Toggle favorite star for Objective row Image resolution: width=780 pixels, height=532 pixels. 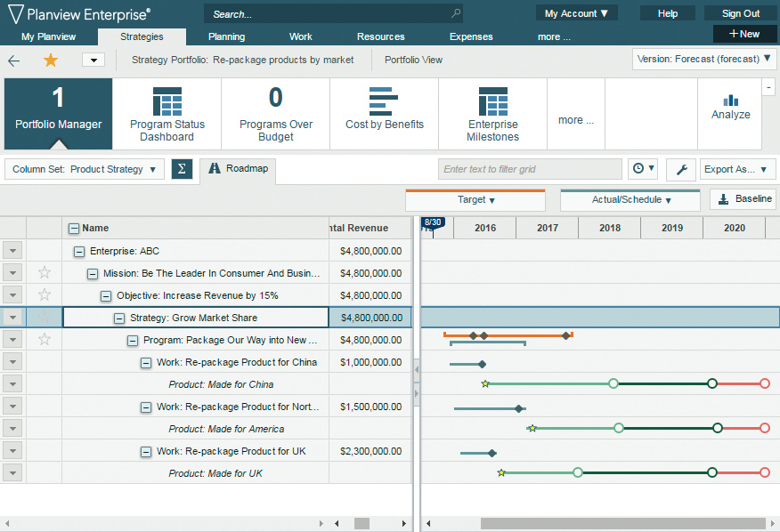click(x=45, y=295)
